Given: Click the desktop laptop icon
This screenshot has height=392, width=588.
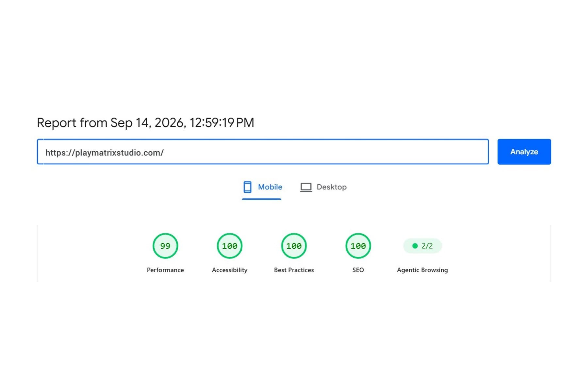Looking at the screenshot, I should 306,187.
